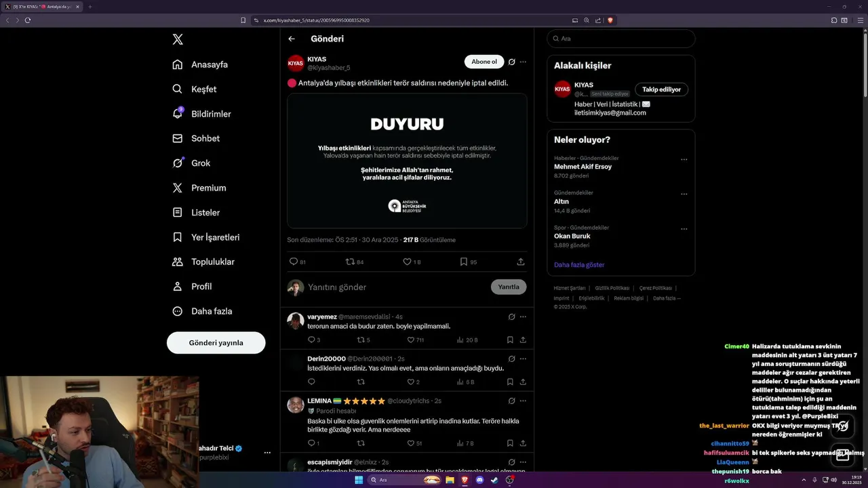Open Gizlilik Politikası link

[612, 288]
